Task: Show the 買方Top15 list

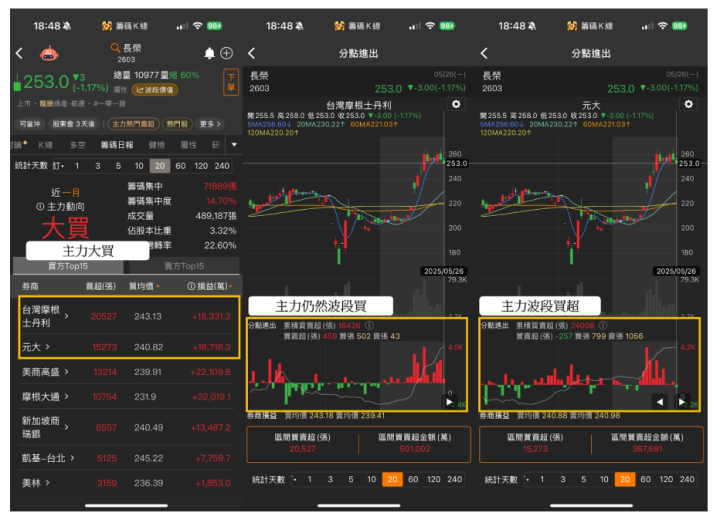Action: pyautogui.click(x=68, y=266)
